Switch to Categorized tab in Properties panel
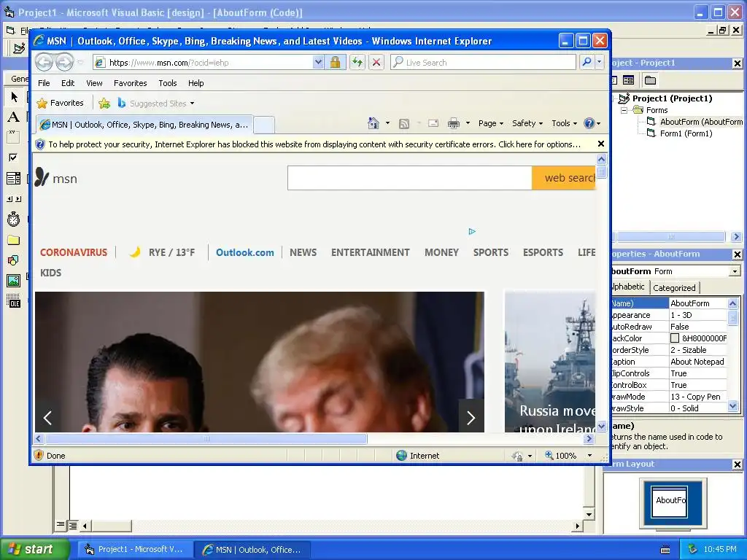 click(x=674, y=287)
